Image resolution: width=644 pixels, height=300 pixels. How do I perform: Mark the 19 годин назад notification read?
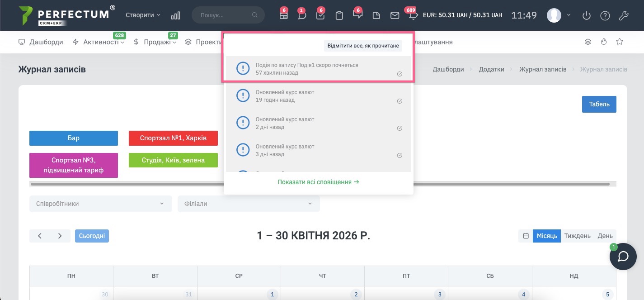pos(400,101)
